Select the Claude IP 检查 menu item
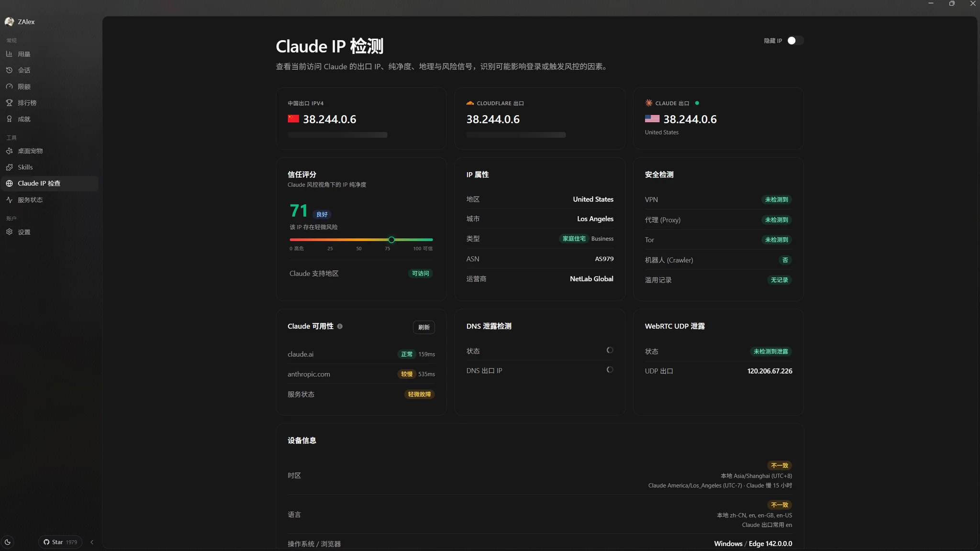Image resolution: width=980 pixels, height=551 pixels. pyautogui.click(x=50, y=184)
